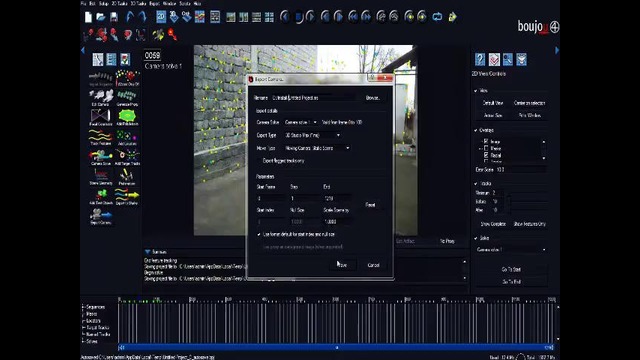Click the Redo arrow icon
The image size is (640, 360).
[x=142, y=17]
